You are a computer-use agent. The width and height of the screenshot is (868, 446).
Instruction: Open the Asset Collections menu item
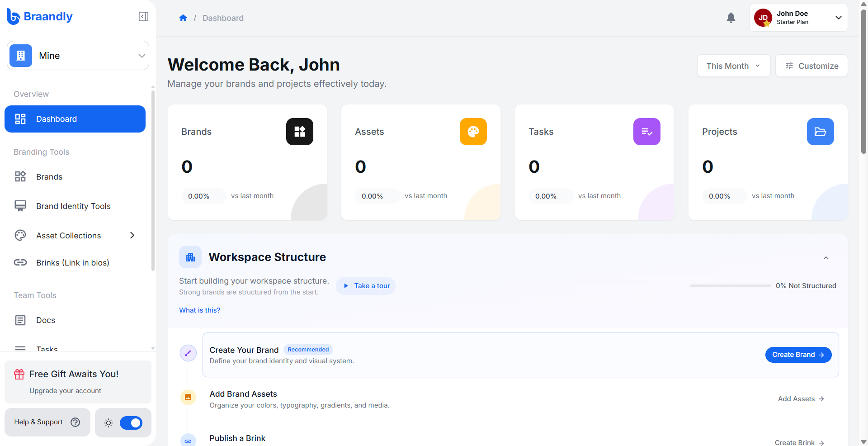[x=75, y=235]
